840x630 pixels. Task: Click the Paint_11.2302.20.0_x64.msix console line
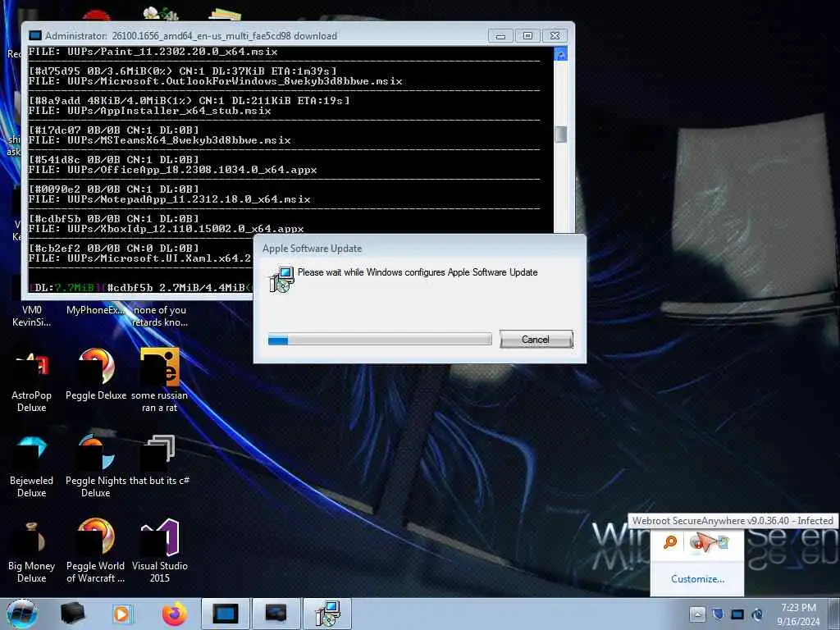[153, 52]
